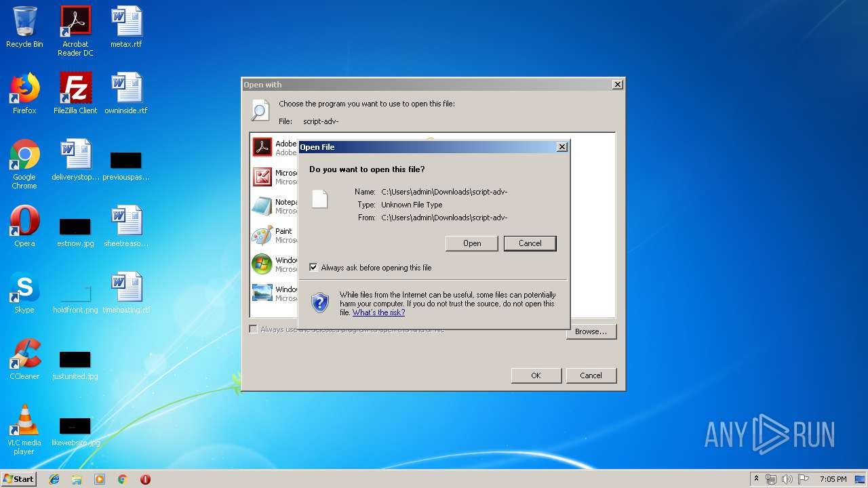The image size is (868, 488).
Task: Launch VLC media player shortcut
Action: click(24, 430)
